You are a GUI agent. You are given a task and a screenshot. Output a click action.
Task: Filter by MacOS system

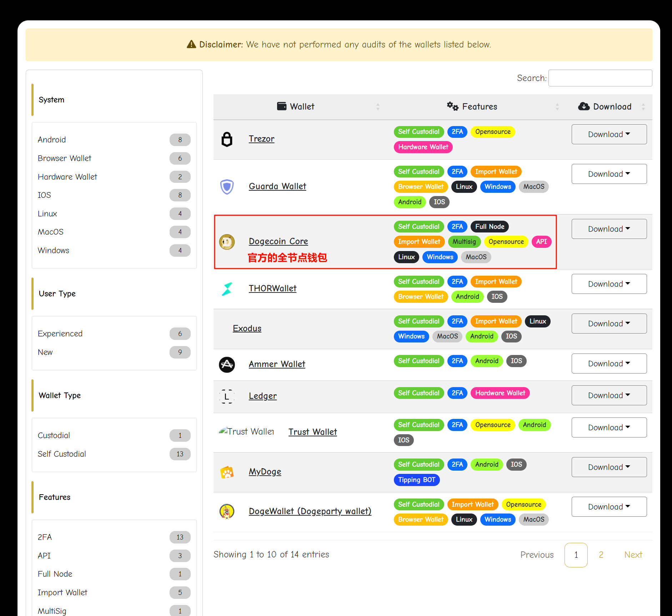pos(114,232)
